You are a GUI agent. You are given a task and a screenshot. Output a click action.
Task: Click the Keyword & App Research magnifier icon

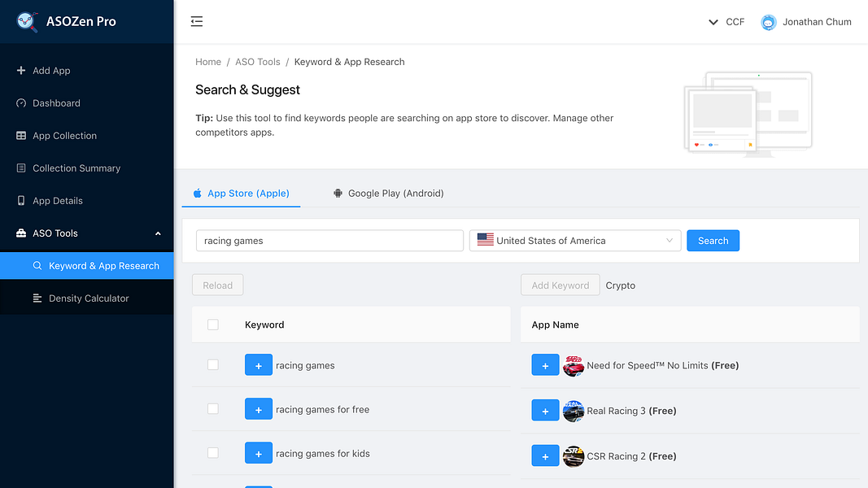click(37, 266)
